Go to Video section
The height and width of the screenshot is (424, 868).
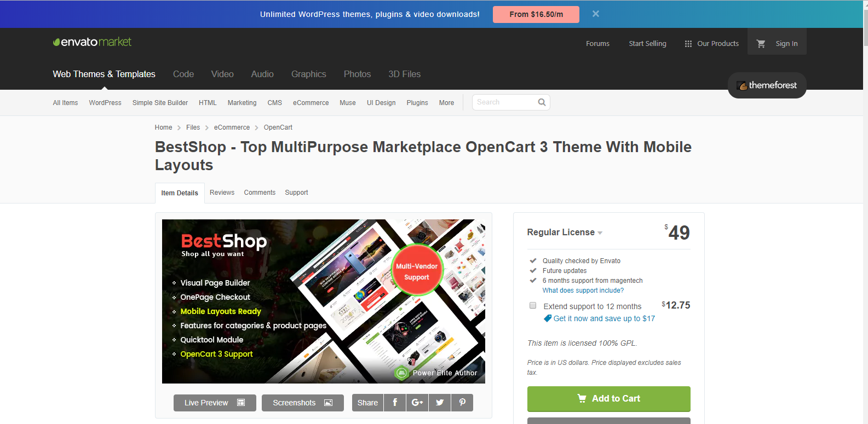[x=222, y=74]
